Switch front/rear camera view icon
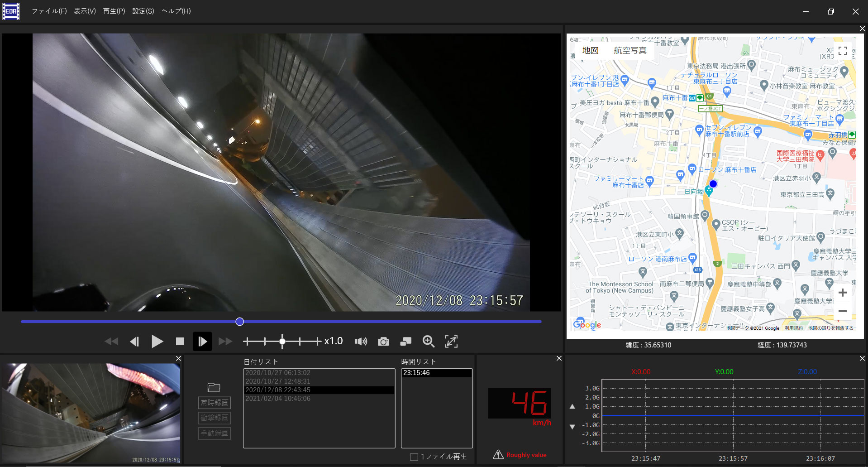The height and width of the screenshot is (467, 868). click(406, 342)
